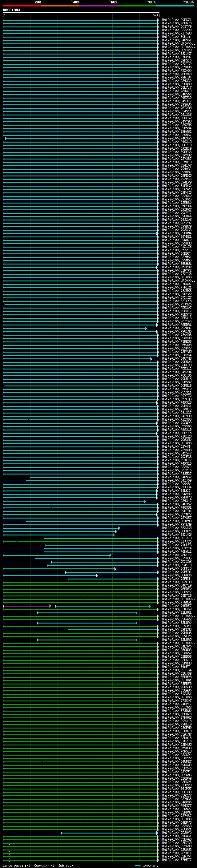Click on UniRef100_Q9M504 hit name
This screenshot has height=868, width=197.
pos(176,128)
